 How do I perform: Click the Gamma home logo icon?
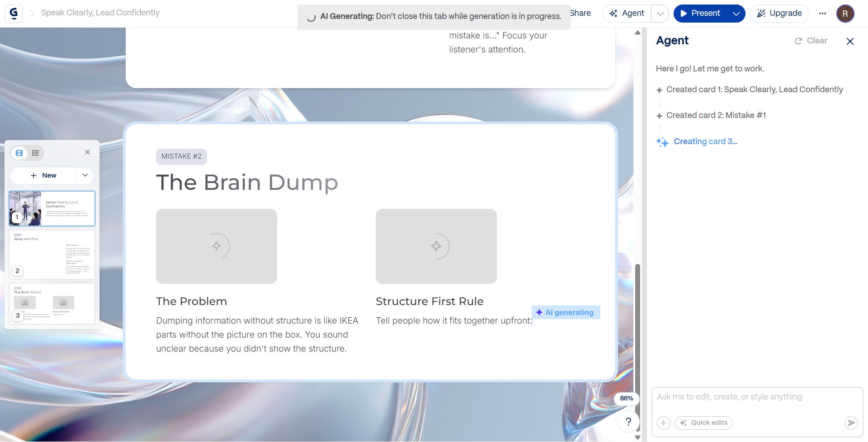tap(14, 13)
